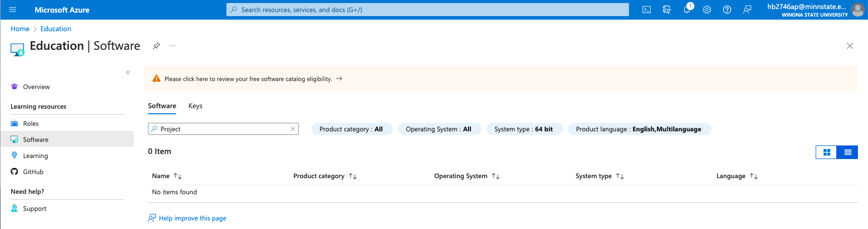
Task: Open GitHub in the sidebar
Action: (x=67, y=172)
